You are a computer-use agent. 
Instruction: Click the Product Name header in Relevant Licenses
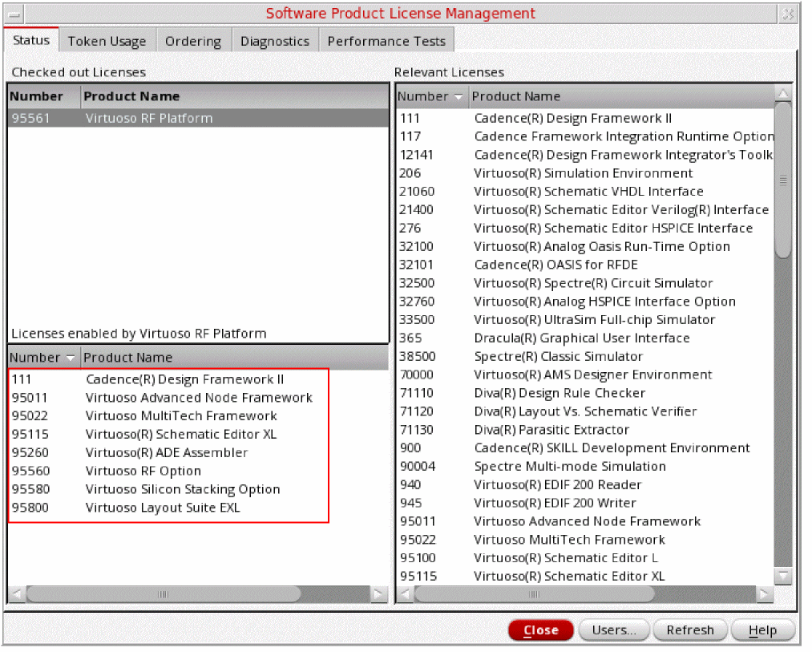pyautogui.click(x=516, y=96)
